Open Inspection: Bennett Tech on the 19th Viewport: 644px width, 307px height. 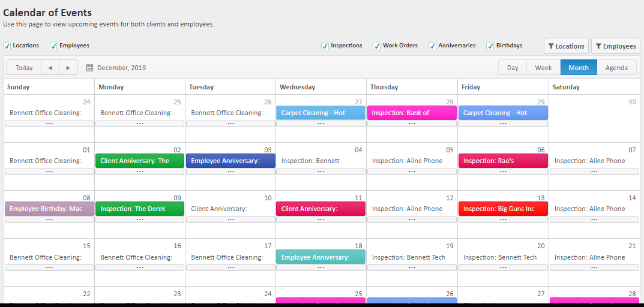pos(412,257)
